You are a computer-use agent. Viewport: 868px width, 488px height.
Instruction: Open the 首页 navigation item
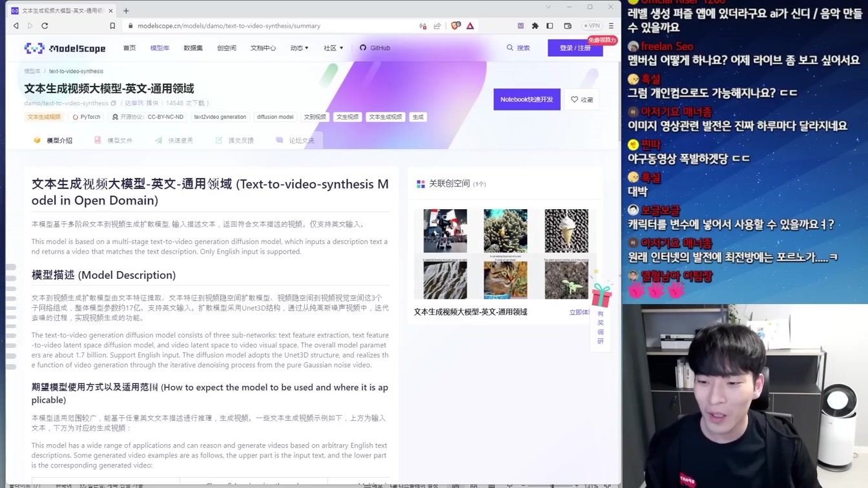point(130,48)
